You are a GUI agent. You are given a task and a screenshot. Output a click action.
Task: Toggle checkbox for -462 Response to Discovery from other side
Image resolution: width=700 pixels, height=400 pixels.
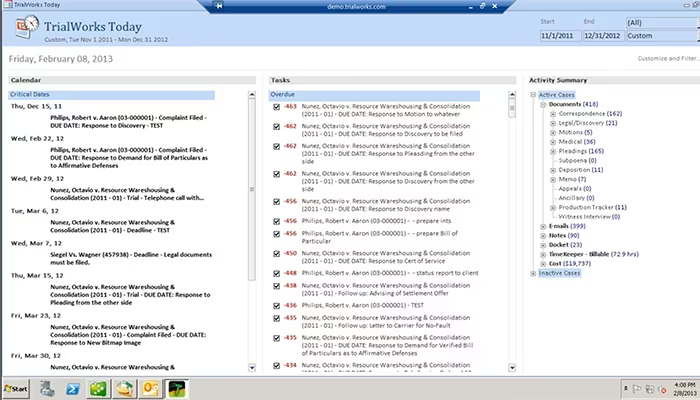[277, 174]
